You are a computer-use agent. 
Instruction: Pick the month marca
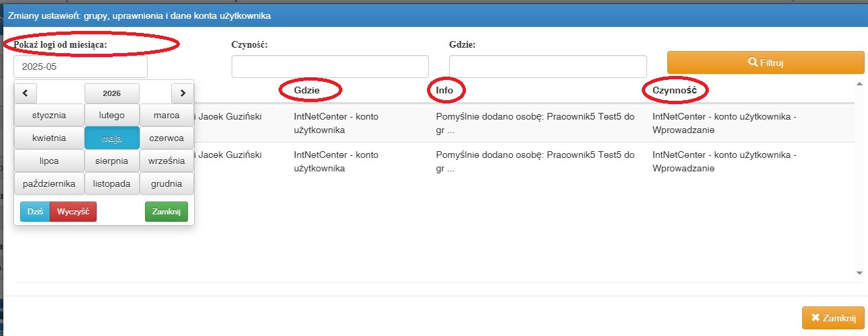[x=166, y=115]
